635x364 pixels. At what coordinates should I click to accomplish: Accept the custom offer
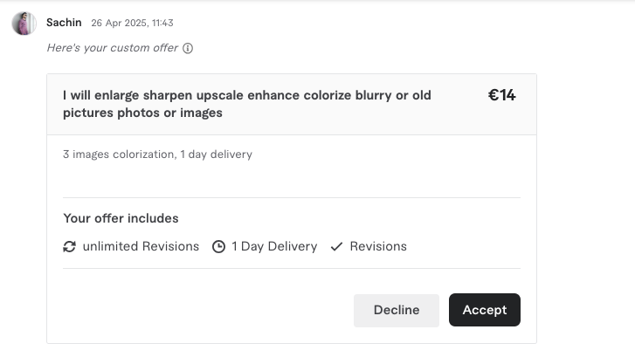484,310
